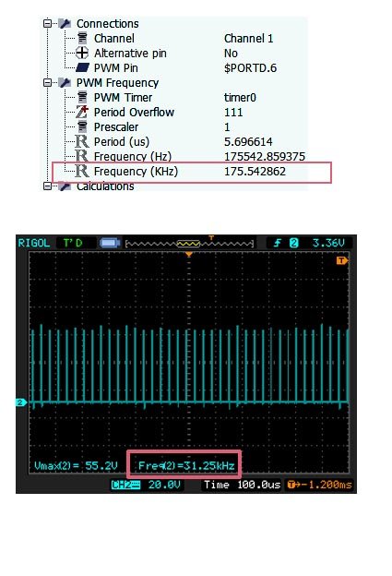Screen dimensions: 392x576
Task: Click the Period (us) R icon
Action: (x=81, y=141)
